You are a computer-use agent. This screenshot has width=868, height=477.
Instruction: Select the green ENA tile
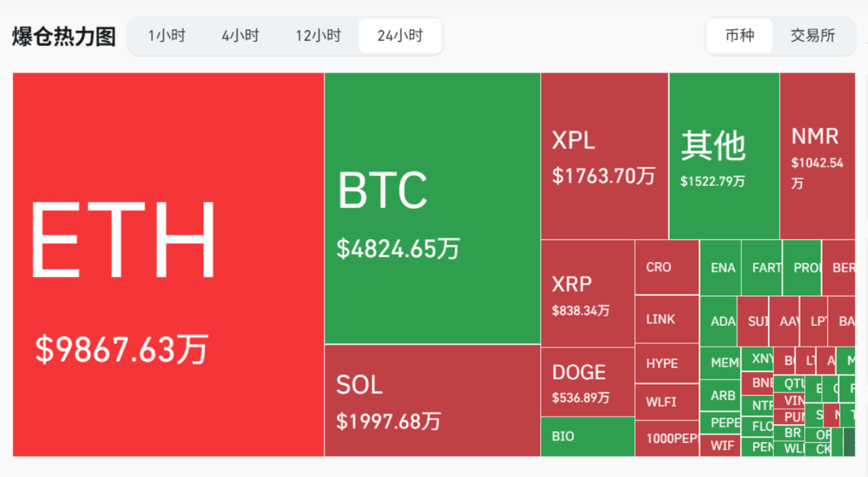pyautogui.click(x=720, y=267)
